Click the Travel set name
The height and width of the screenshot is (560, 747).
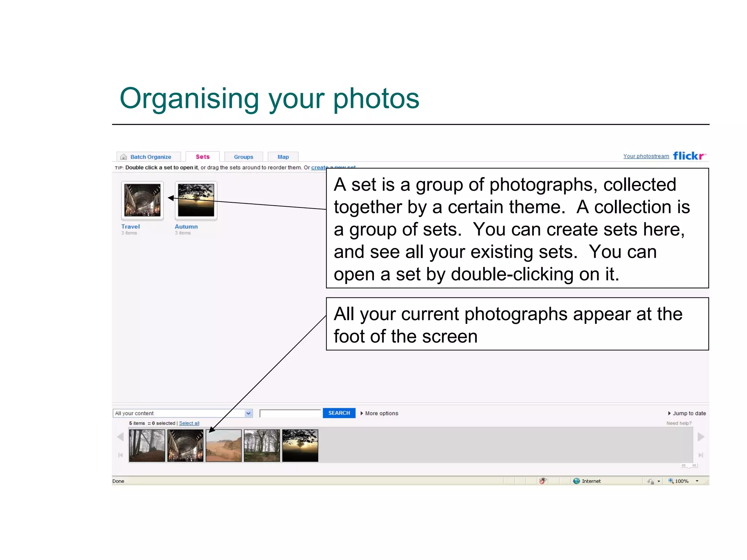pos(131,226)
